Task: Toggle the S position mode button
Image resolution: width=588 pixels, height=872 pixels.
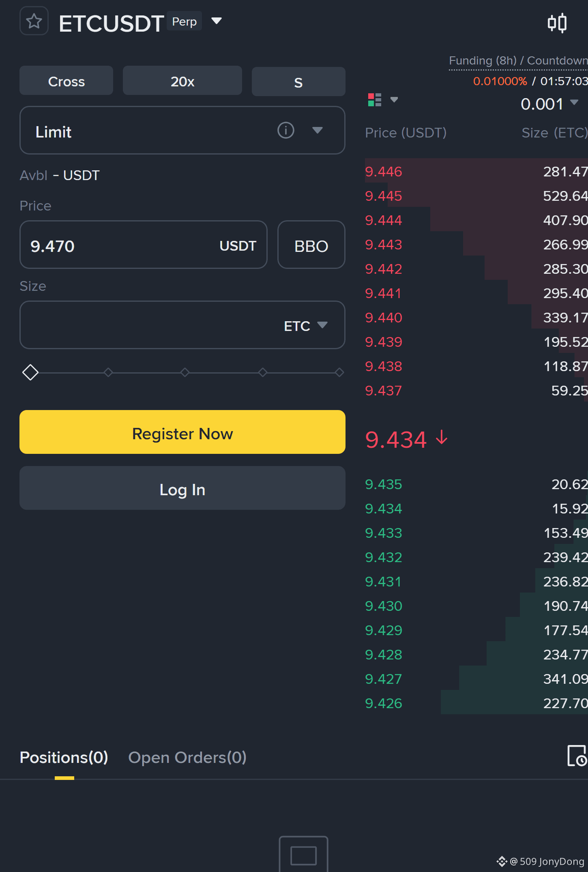Action: (x=298, y=82)
